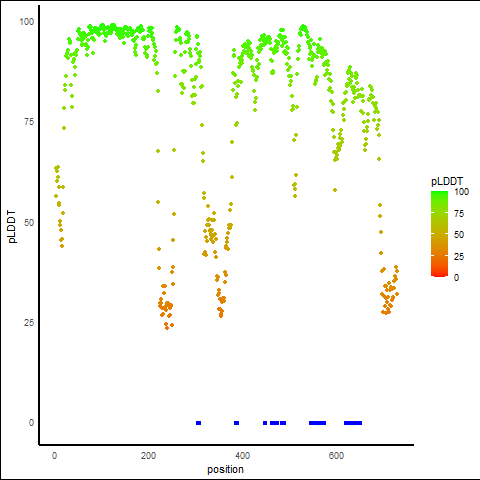This screenshot has height=480, width=480.
Task: Click x-axis tick label 400
Action: click(x=242, y=456)
